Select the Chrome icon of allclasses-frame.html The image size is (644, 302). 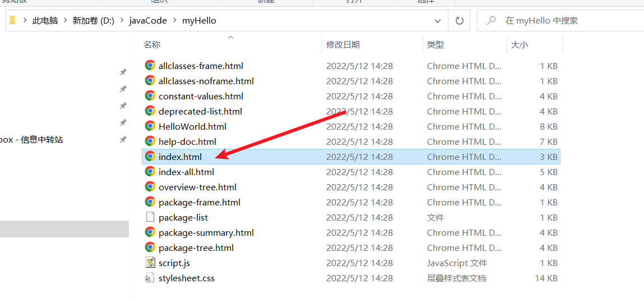point(150,66)
